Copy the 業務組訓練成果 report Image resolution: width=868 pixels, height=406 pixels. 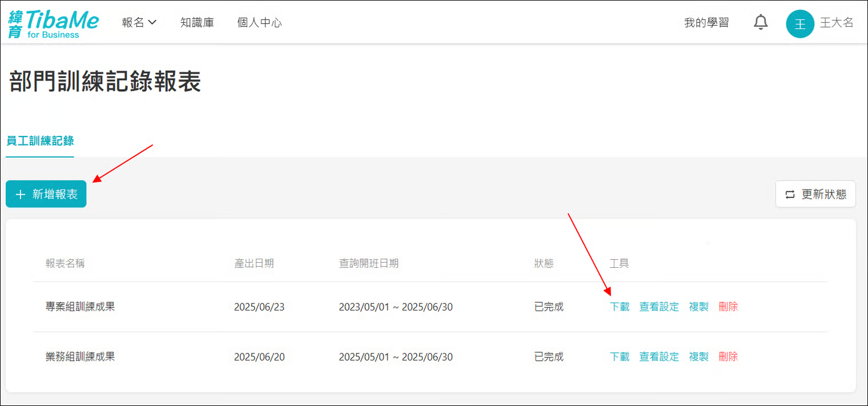coord(698,357)
